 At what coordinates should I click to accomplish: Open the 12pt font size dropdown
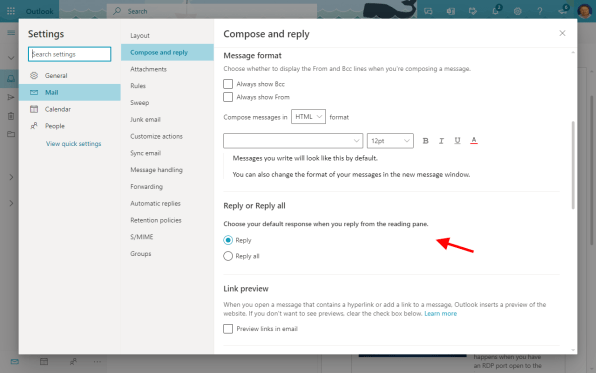[390, 141]
